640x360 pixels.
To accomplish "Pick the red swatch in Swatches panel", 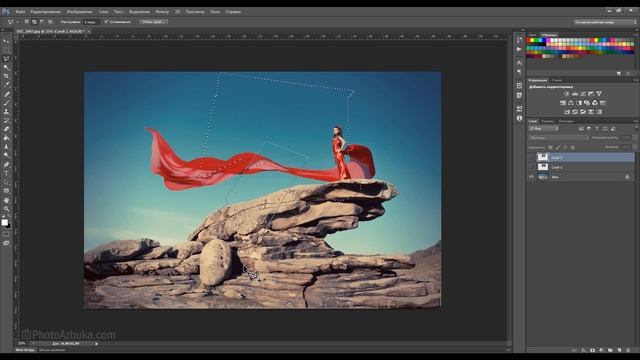I will 528,40.
